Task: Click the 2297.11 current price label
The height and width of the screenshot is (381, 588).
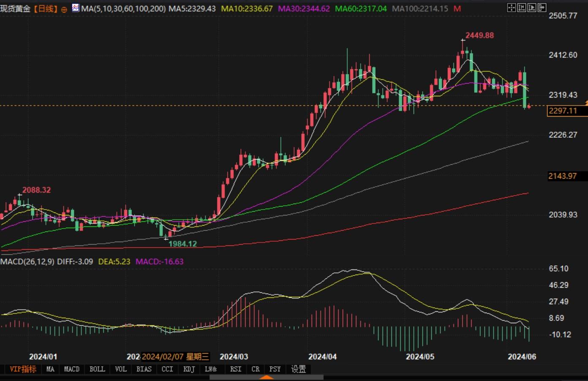Action: (562, 111)
